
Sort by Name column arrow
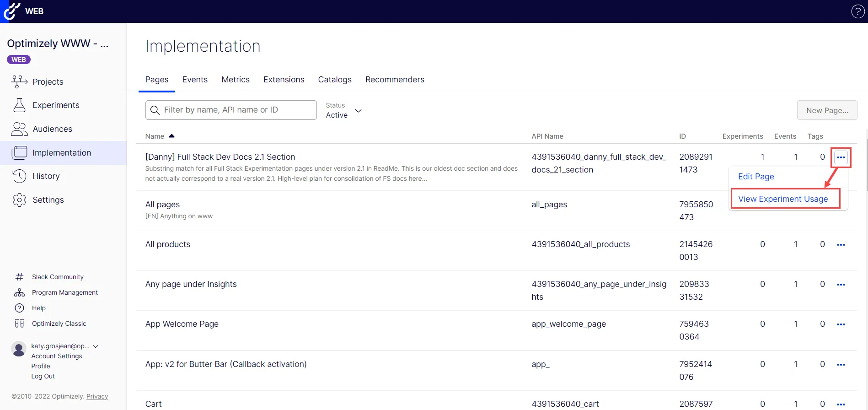[x=171, y=136]
